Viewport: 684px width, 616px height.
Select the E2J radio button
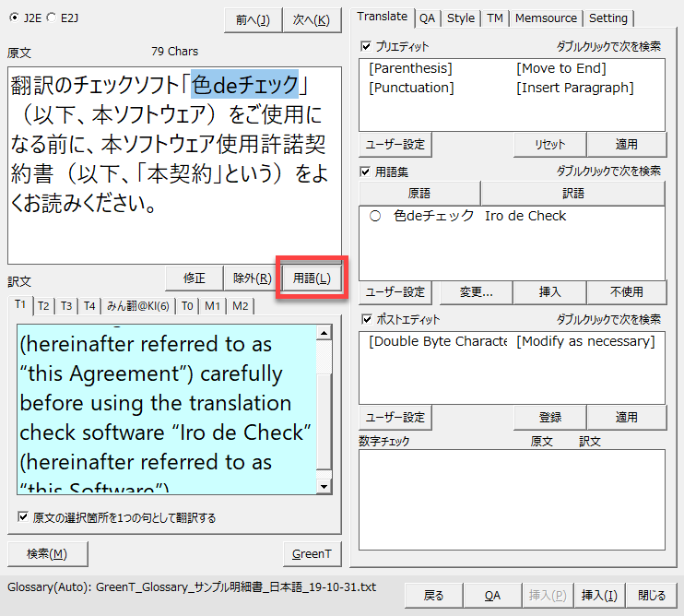click(x=51, y=17)
